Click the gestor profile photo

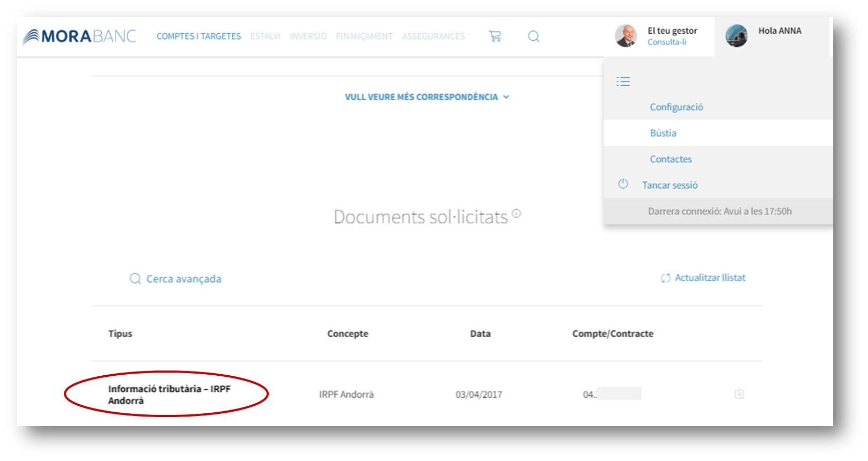[x=626, y=36]
